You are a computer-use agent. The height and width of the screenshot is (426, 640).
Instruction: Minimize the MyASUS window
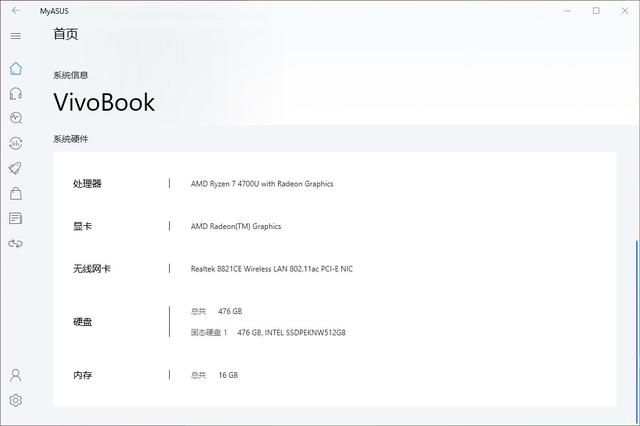click(x=567, y=11)
